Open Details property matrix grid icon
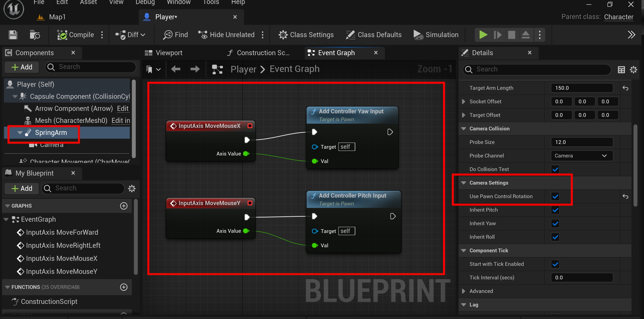Image resolution: width=644 pixels, height=319 pixels. [621, 70]
